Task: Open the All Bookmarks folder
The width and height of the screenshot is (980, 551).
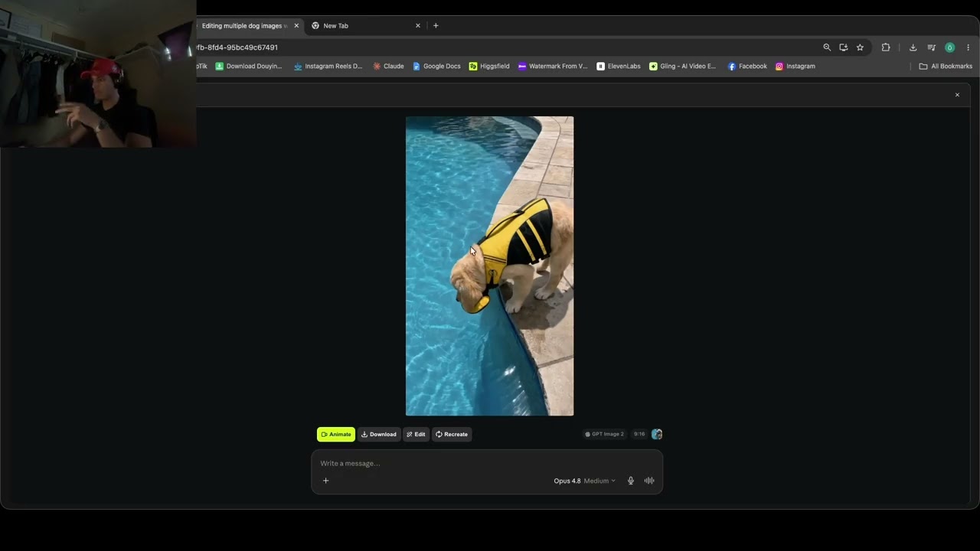Action: 946,67
